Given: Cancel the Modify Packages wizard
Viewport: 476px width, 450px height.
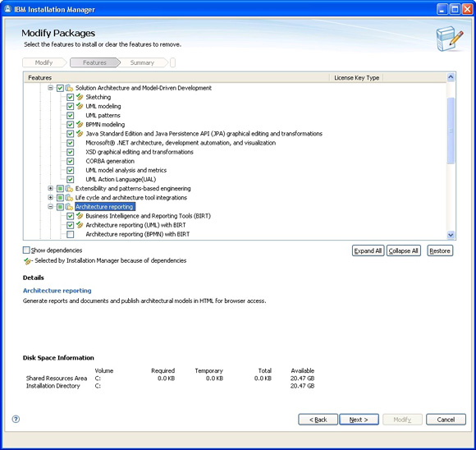Looking at the screenshot, I should pyautogui.click(x=446, y=420).
